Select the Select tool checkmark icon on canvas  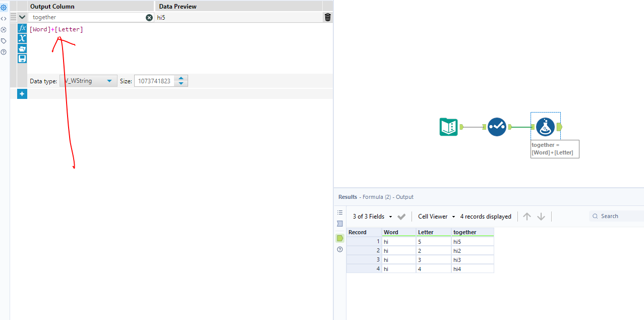(497, 127)
